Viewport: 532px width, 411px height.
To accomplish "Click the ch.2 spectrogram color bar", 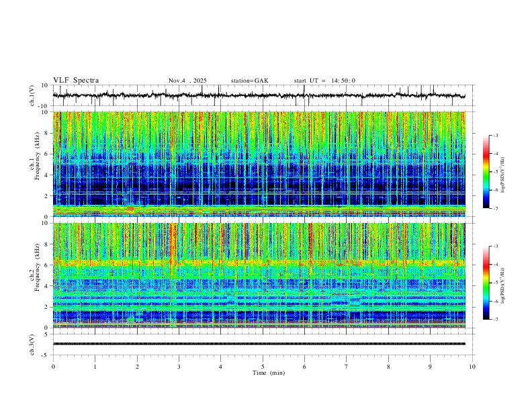I will pyautogui.click(x=486, y=283).
